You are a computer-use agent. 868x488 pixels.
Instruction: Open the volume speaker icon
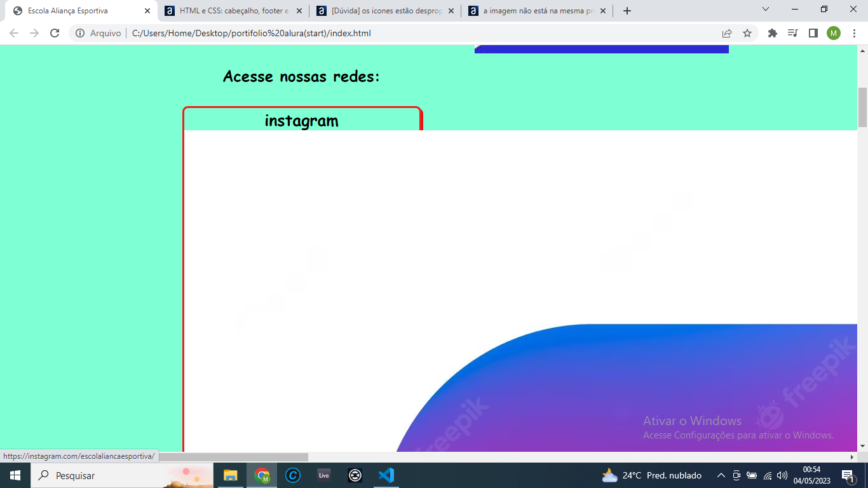click(x=782, y=475)
